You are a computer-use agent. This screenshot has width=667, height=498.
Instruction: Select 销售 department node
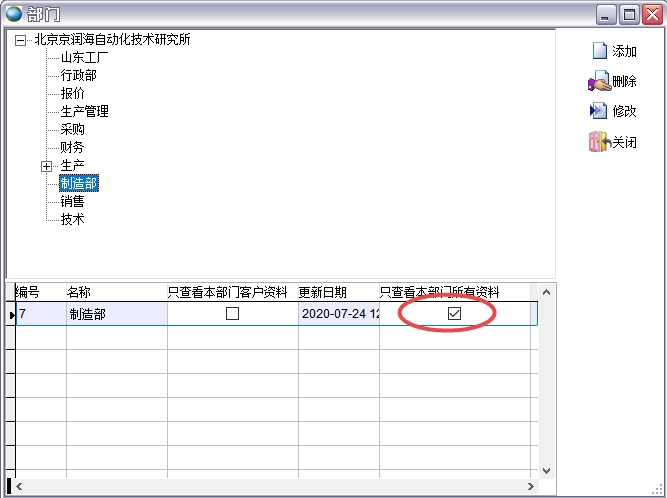coord(72,202)
